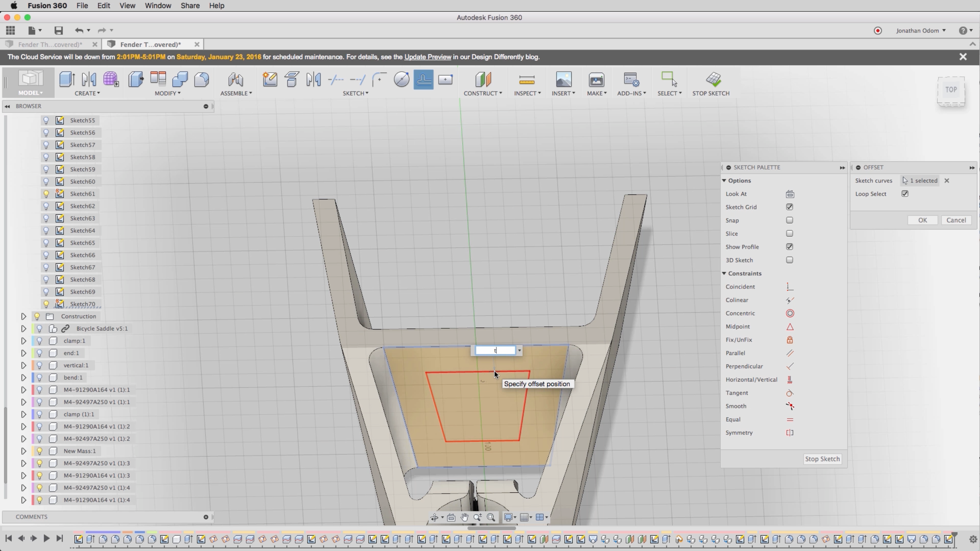980x551 pixels.
Task: Enable the Snap checkbox
Action: tap(789, 220)
